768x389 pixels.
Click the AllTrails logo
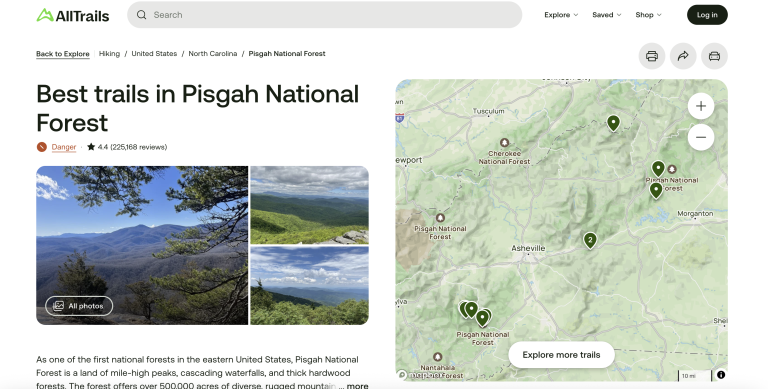[73, 15]
